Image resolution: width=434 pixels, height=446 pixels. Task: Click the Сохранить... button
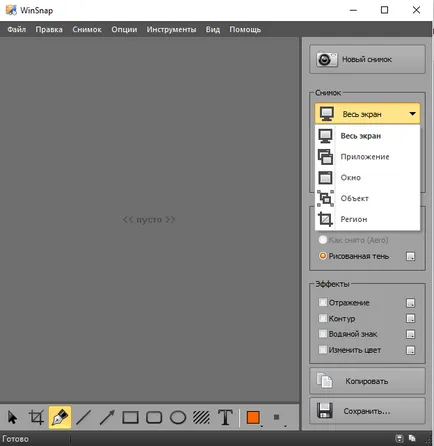(x=367, y=411)
